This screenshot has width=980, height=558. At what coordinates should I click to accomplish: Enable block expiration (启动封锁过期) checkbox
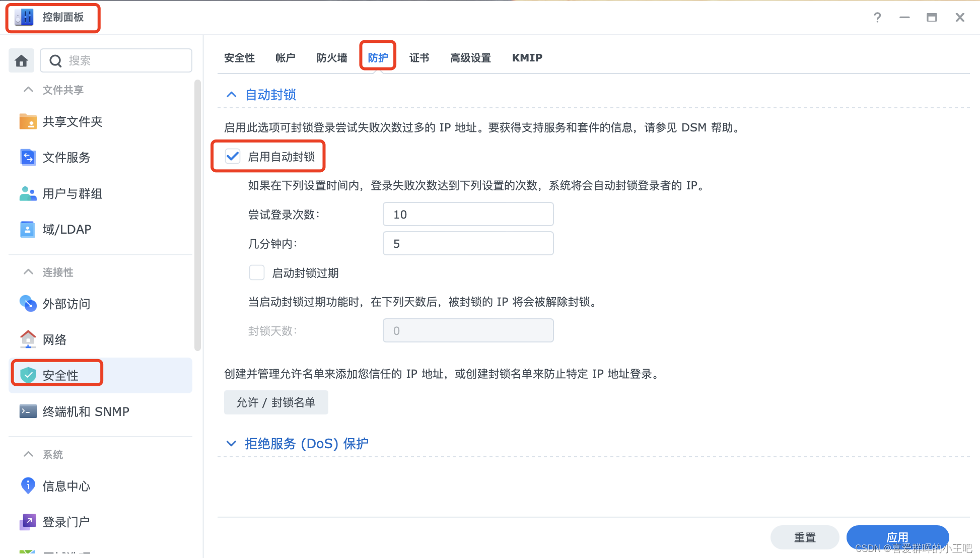click(257, 273)
